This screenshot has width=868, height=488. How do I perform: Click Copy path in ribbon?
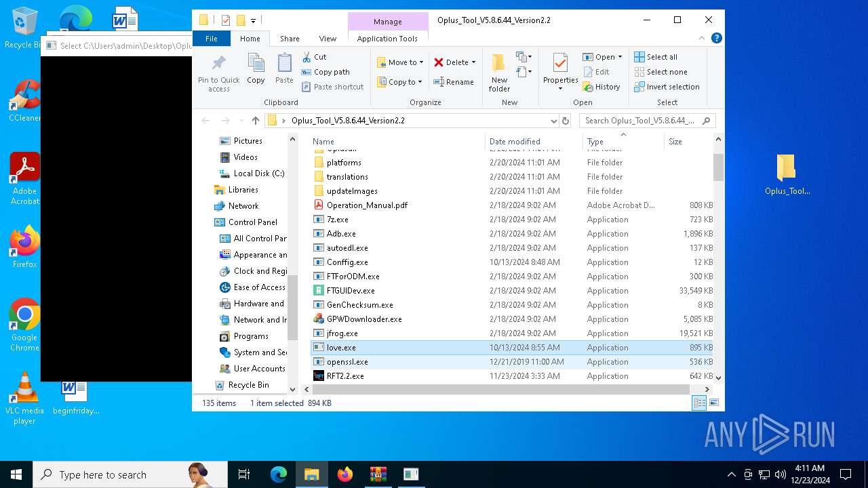tap(325, 72)
